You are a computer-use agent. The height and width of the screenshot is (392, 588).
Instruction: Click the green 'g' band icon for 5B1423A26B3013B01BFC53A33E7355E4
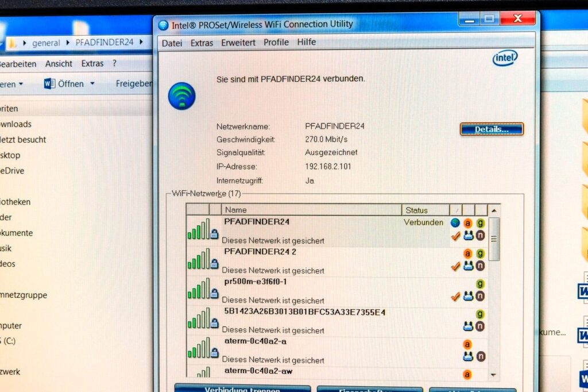[480, 314]
